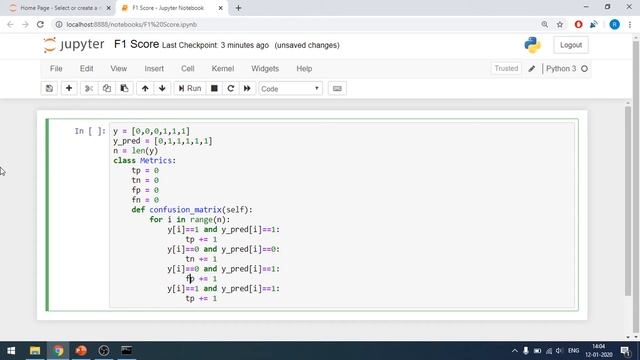Open the black terminal window taskbar icon
Image resolution: width=640 pixels, height=360 pixels.
[x=127, y=351]
